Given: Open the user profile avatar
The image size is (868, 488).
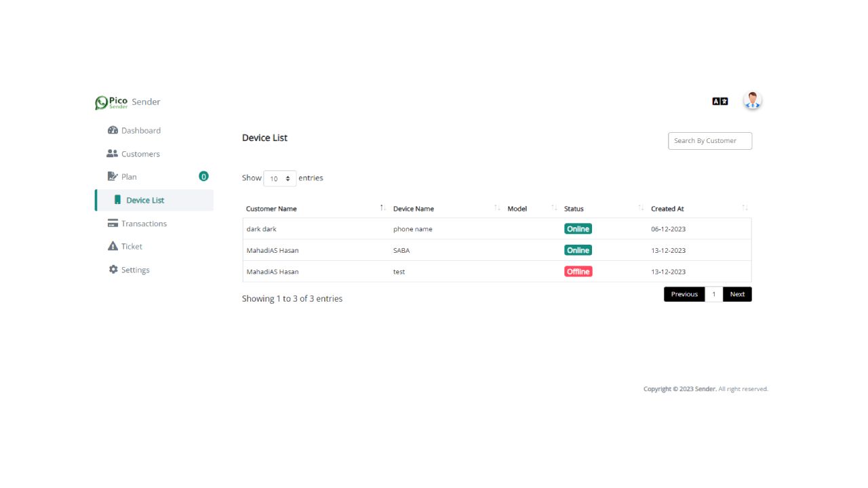Looking at the screenshot, I should (x=752, y=101).
